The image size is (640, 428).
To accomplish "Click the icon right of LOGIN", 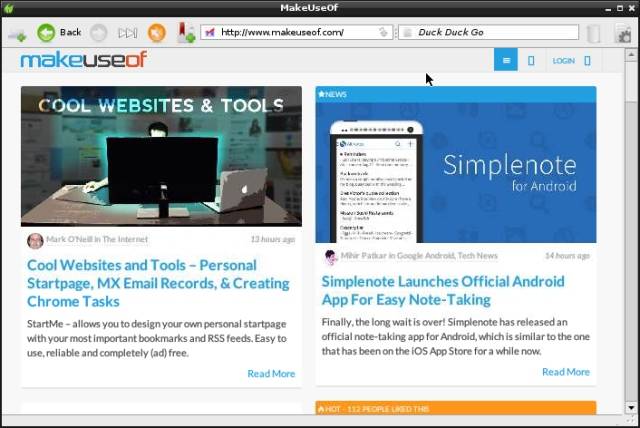I will 587,61.
